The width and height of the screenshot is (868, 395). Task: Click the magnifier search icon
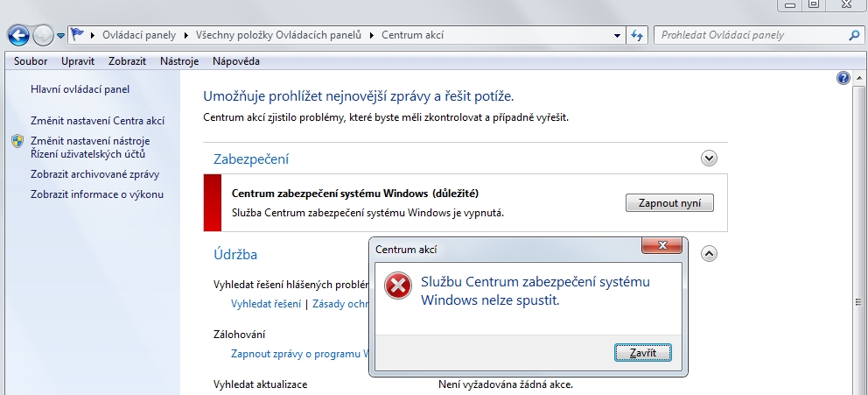coord(854,35)
